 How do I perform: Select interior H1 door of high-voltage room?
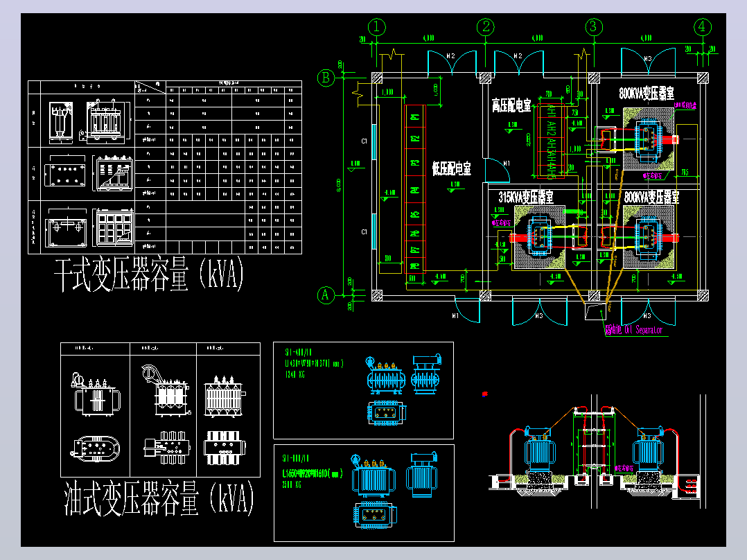point(498,170)
